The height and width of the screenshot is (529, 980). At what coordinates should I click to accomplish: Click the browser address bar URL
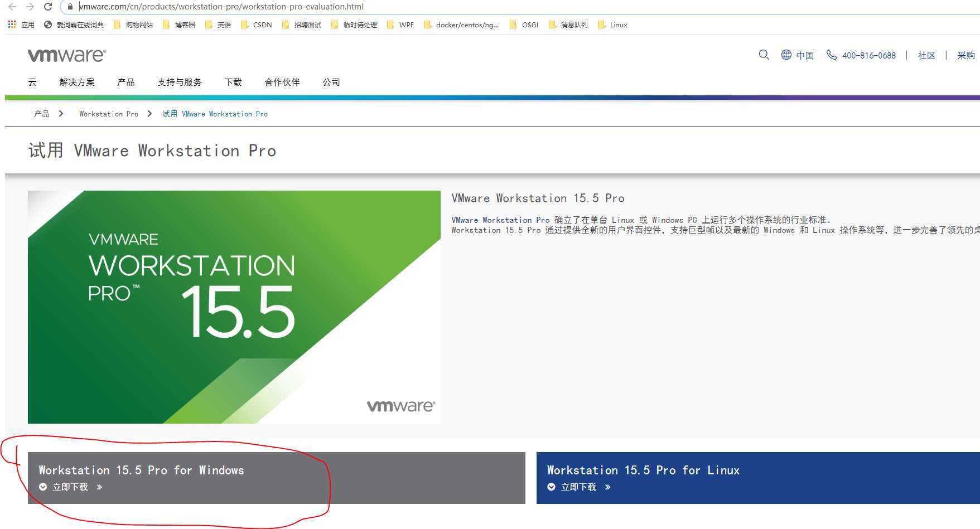pos(221,7)
